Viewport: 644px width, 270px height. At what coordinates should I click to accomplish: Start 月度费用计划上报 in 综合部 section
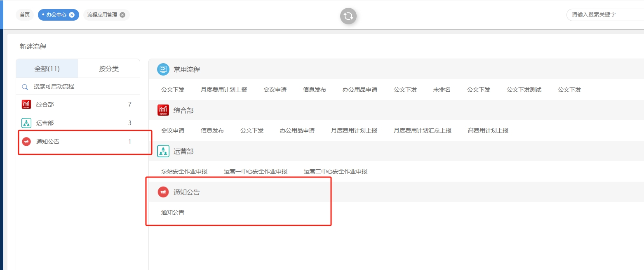point(354,130)
